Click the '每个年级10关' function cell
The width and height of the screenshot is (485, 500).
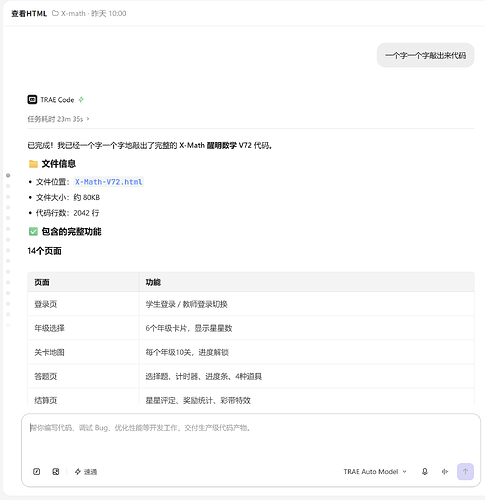click(307, 352)
